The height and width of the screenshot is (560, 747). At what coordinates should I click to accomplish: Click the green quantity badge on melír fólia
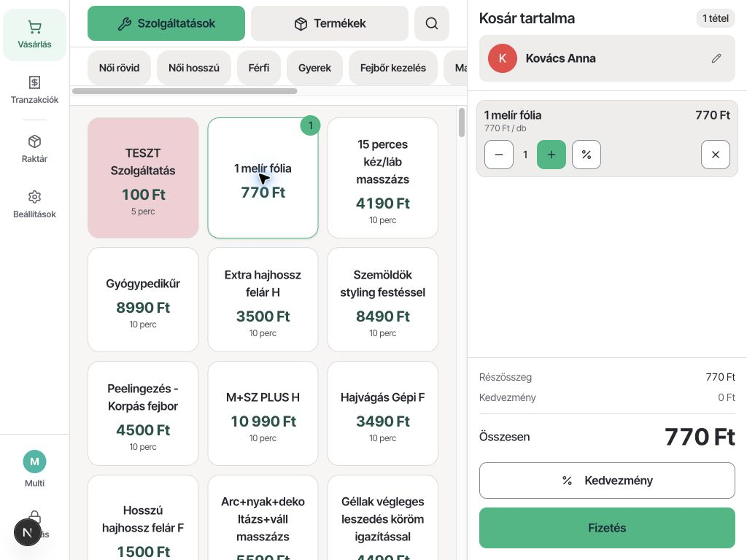point(310,125)
